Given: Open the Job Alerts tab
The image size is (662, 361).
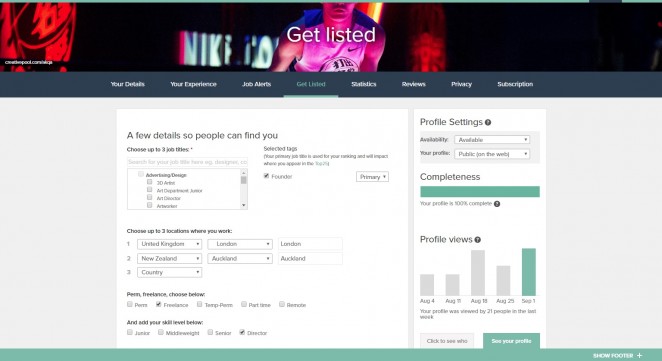Looking at the screenshot, I should click(x=257, y=84).
